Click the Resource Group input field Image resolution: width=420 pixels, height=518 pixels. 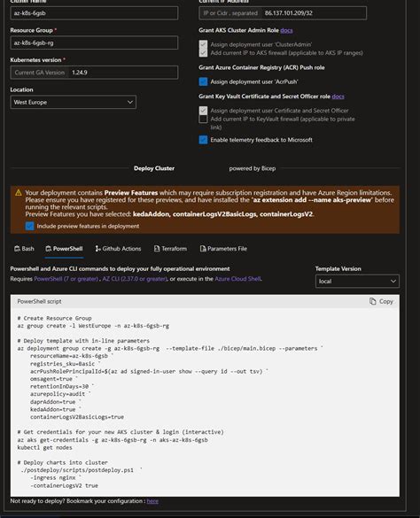94,43
